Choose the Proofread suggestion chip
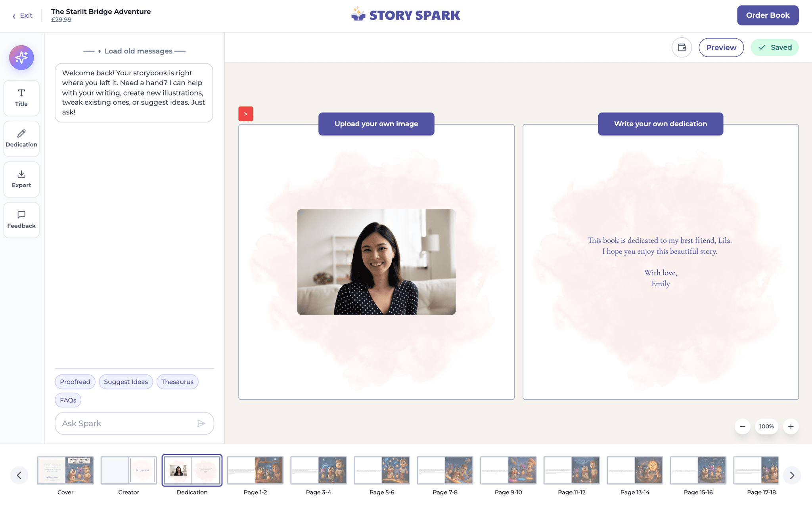Viewport: 812px width, 506px height. (x=75, y=382)
